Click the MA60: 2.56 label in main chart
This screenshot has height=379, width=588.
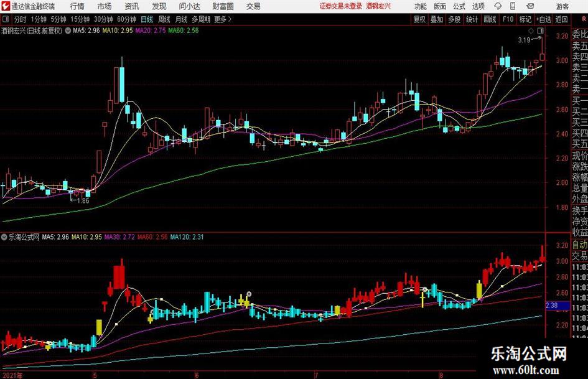pyautogui.click(x=184, y=30)
